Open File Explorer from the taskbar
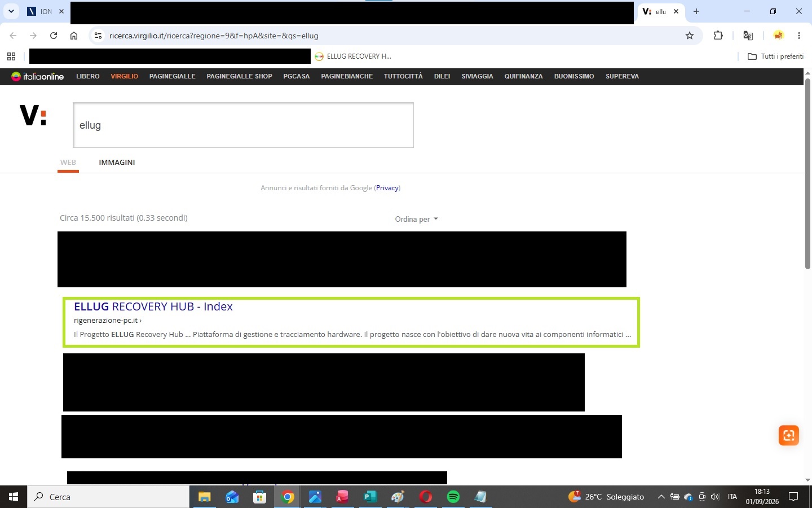 click(204, 497)
